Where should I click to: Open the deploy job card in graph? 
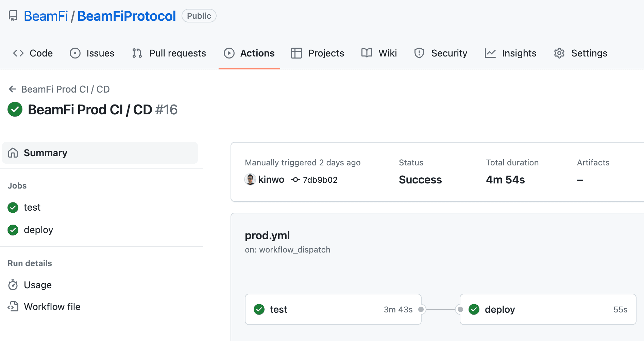pyautogui.click(x=548, y=309)
